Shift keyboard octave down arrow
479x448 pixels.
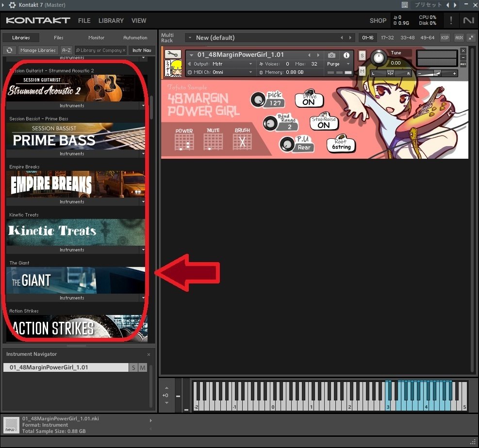click(166, 403)
